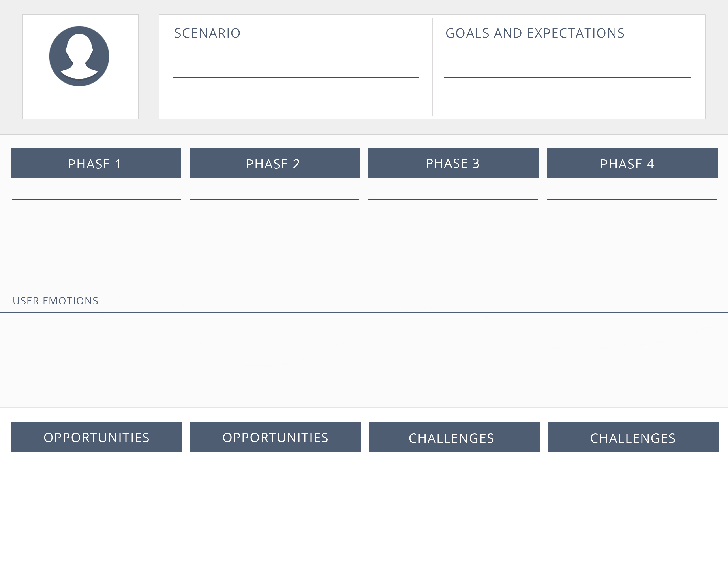The image size is (728, 563).
Task: Select the GOALS AND EXPECTATIONS heading
Action: [535, 33]
